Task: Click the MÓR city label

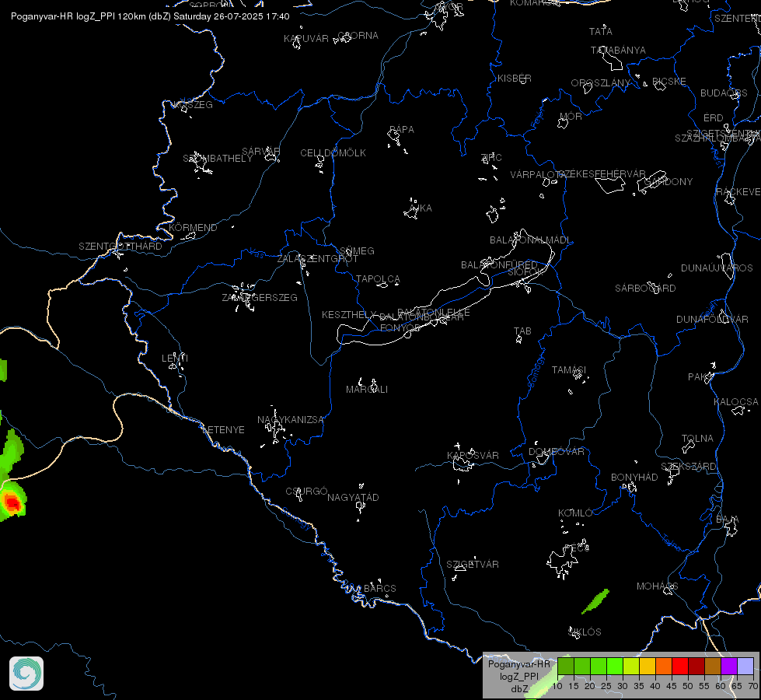Action: tap(571, 116)
